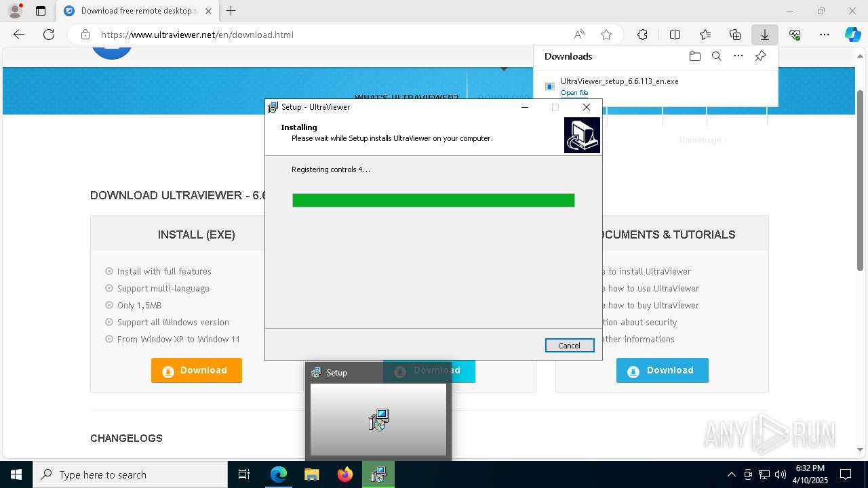Open the volume control tray icon
The height and width of the screenshot is (488, 868).
pyautogui.click(x=781, y=474)
